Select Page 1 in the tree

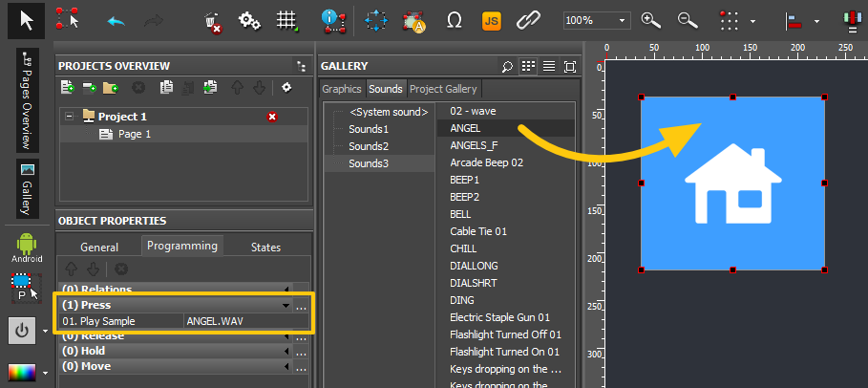[x=135, y=134]
